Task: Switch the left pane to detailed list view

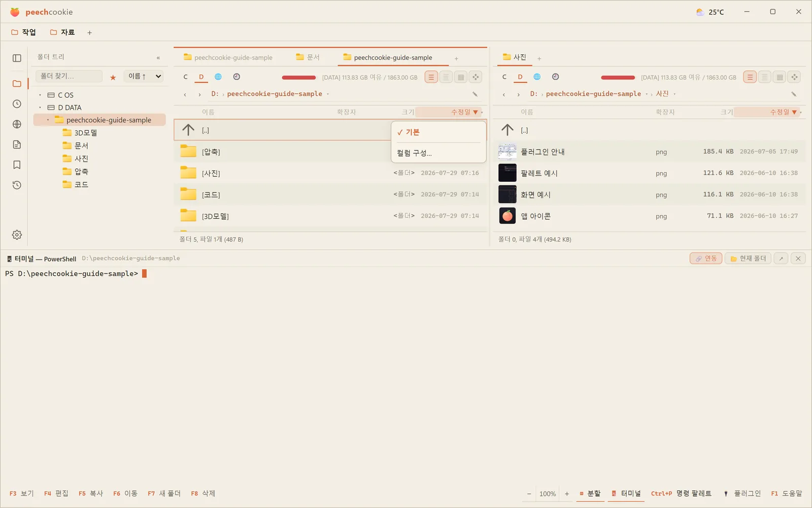Action: click(x=431, y=77)
